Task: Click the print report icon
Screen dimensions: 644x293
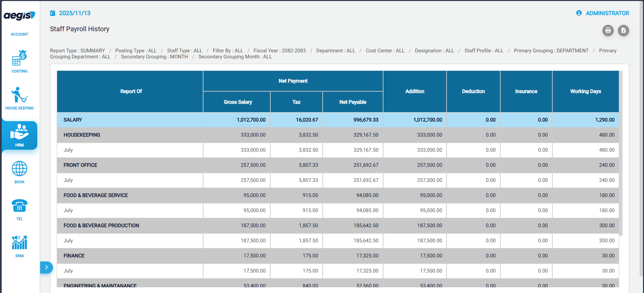Action: click(608, 31)
